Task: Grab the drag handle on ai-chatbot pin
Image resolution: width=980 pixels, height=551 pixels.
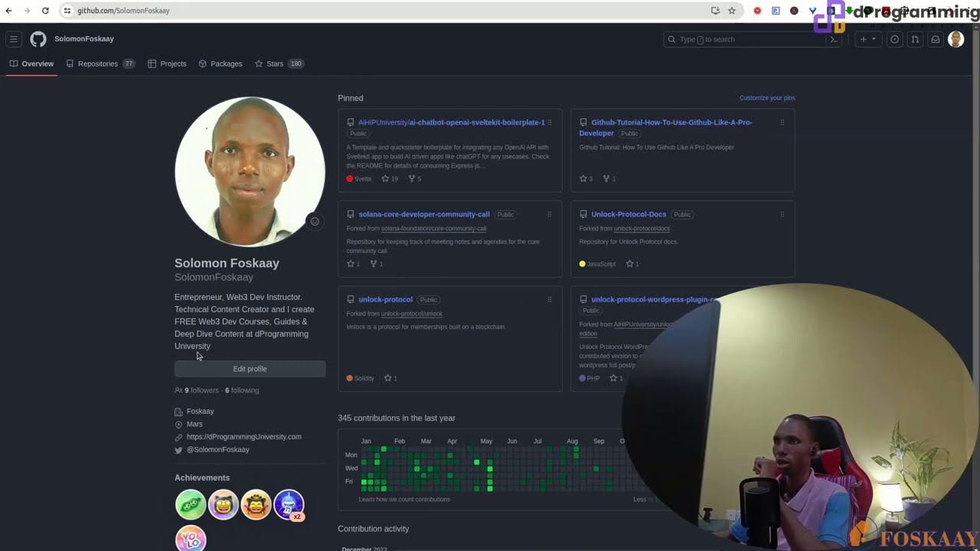Action: [550, 122]
